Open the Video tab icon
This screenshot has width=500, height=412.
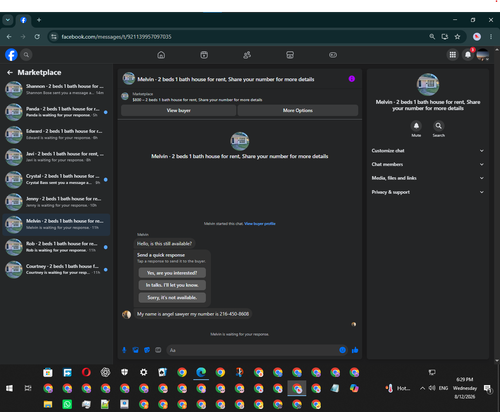coord(204,55)
